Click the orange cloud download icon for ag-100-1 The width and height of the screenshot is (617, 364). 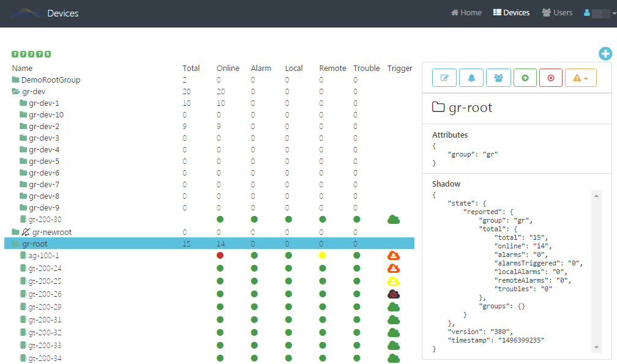coord(394,256)
